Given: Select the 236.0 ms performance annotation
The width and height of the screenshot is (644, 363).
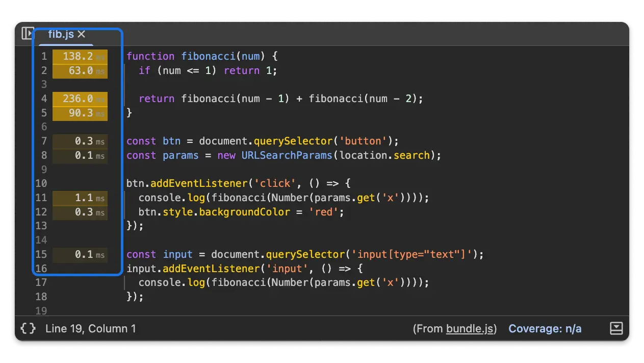Looking at the screenshot, I should [x=80, y=99].
